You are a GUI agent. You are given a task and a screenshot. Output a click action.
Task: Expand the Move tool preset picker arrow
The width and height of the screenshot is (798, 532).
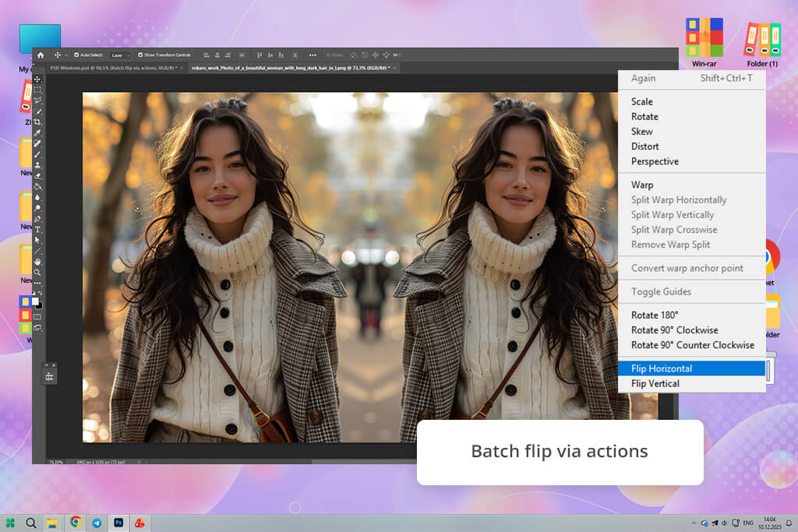pos(66,55)
